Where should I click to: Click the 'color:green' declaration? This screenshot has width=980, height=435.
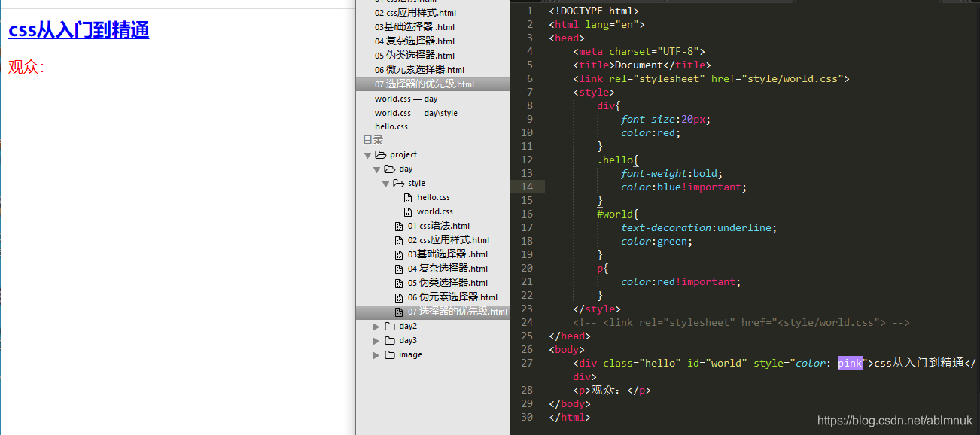click(654, 241)
